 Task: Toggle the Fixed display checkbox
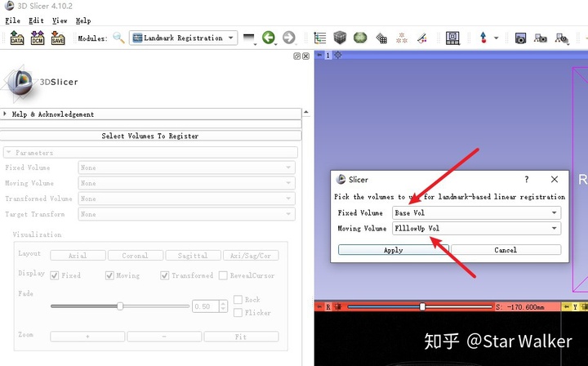tap(55, 275)
